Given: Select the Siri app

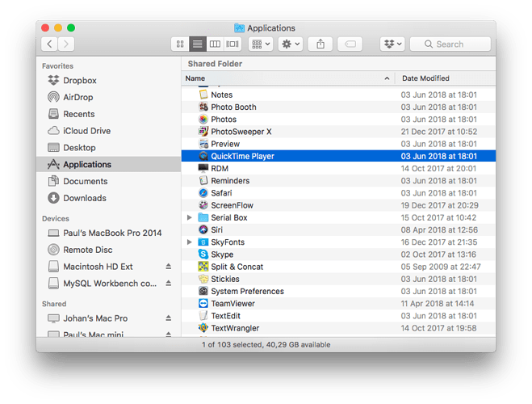Looking at the screenshot, I should (x=338, y=229).
